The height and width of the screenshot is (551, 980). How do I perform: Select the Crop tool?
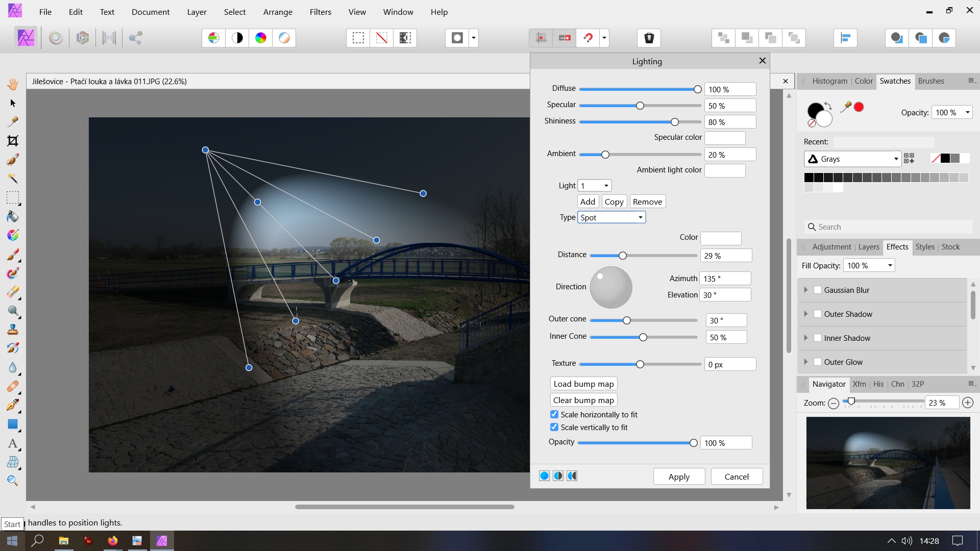pos(13,141)
